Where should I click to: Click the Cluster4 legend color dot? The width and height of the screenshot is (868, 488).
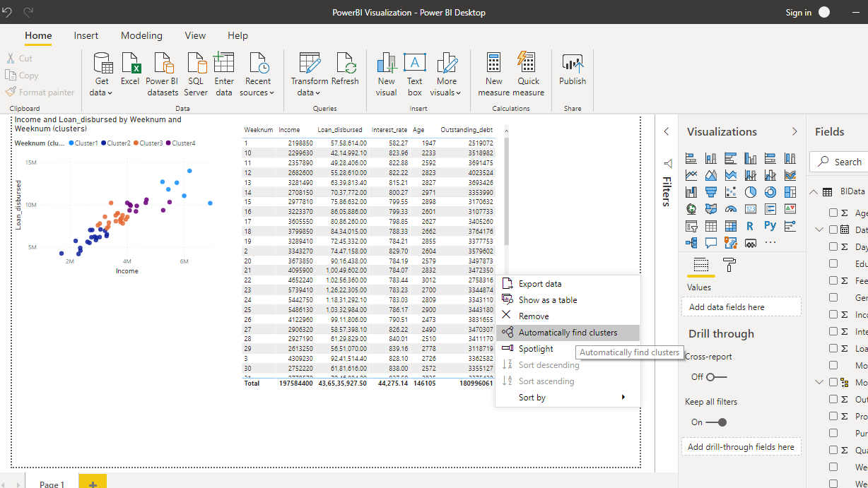point(168,143)
